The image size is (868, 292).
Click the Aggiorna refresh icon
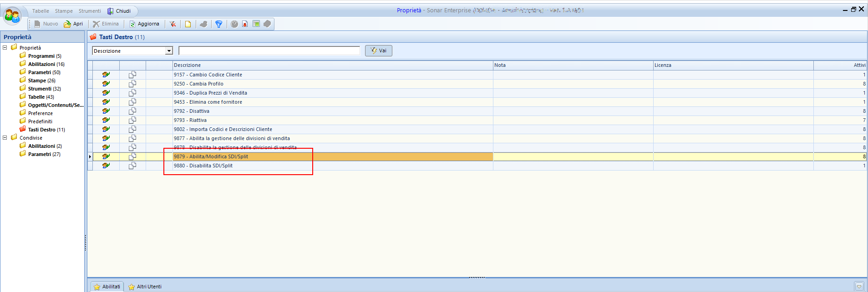click(x=132, y=24)
